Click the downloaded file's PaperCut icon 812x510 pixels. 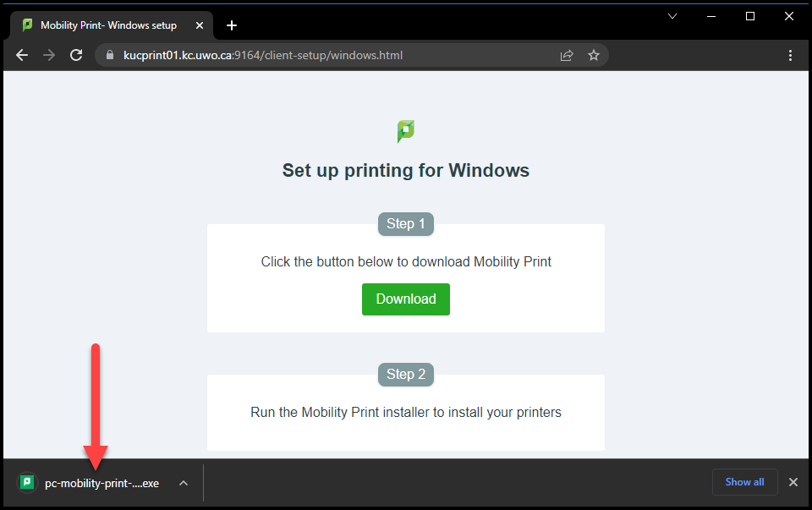[x=27, y=483]
